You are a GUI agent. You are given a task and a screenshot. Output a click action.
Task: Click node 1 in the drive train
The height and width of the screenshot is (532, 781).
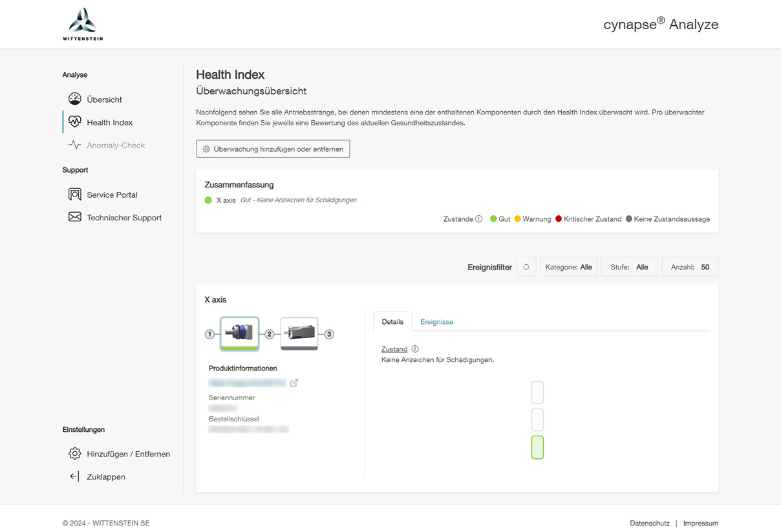click(209, 334)
